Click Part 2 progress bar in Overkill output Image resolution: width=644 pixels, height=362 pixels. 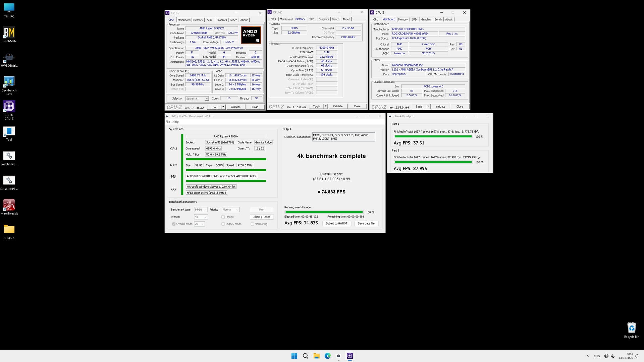point(433,162)
